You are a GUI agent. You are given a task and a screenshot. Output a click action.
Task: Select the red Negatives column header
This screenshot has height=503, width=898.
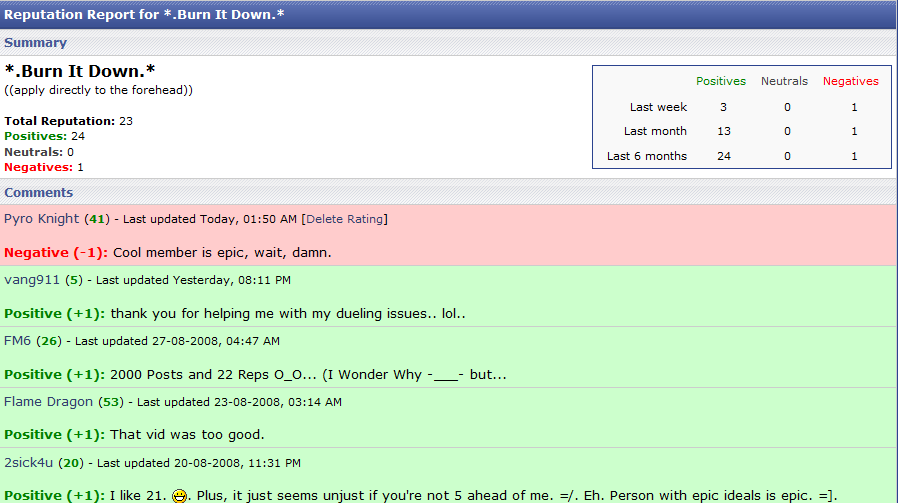click(x=850, y=82)
